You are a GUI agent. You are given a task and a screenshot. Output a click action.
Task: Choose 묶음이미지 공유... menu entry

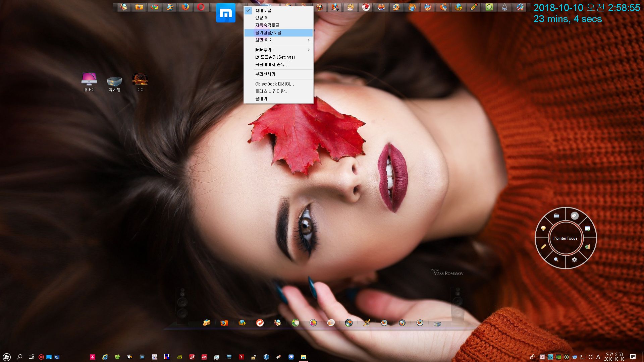tap(278, 64)
